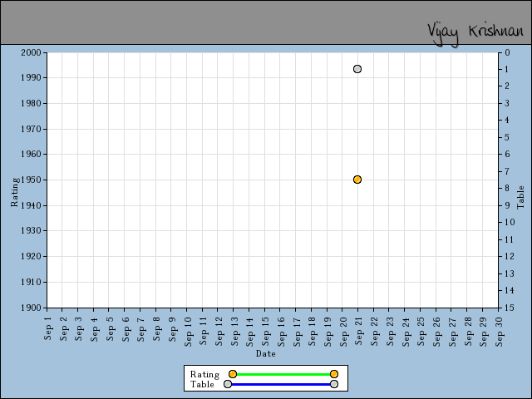Click the 1950 rating axis value
The height and width of the screenshot is (399, 532).
[31, 180]
